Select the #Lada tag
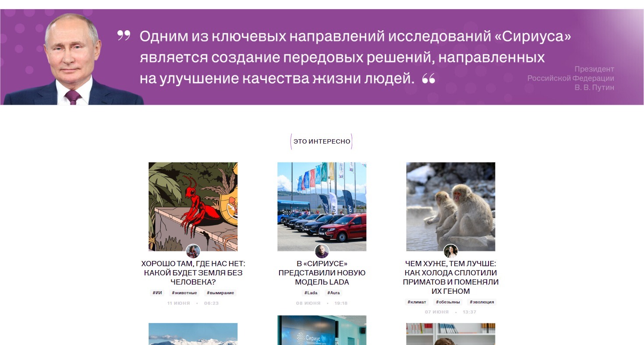Image resolution: width=644 pixels, height=345 pixels. tap(311, 293)
